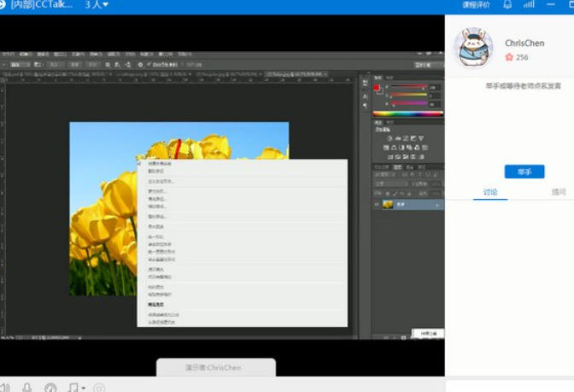Click the CCTalk network signal bars icon
Viewport: 574px width, 392px height.
point(529,4)
